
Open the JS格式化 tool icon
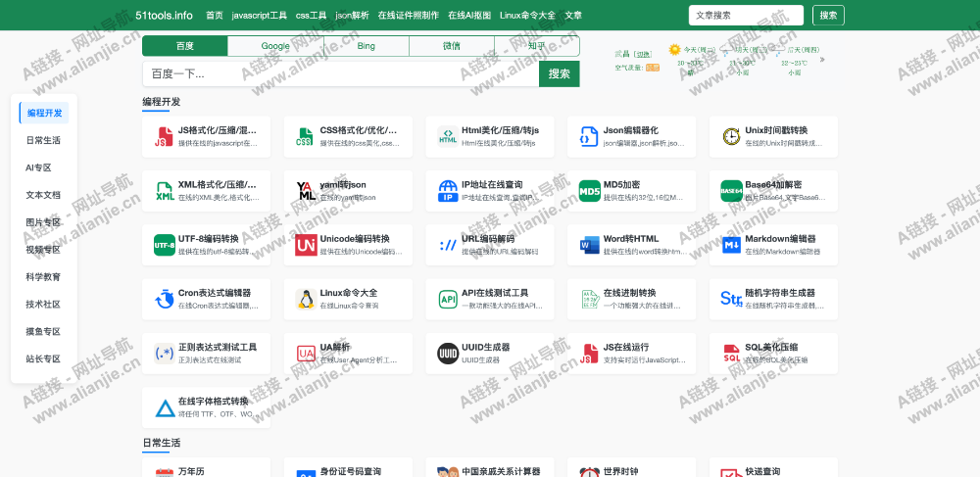pos(165,137)
